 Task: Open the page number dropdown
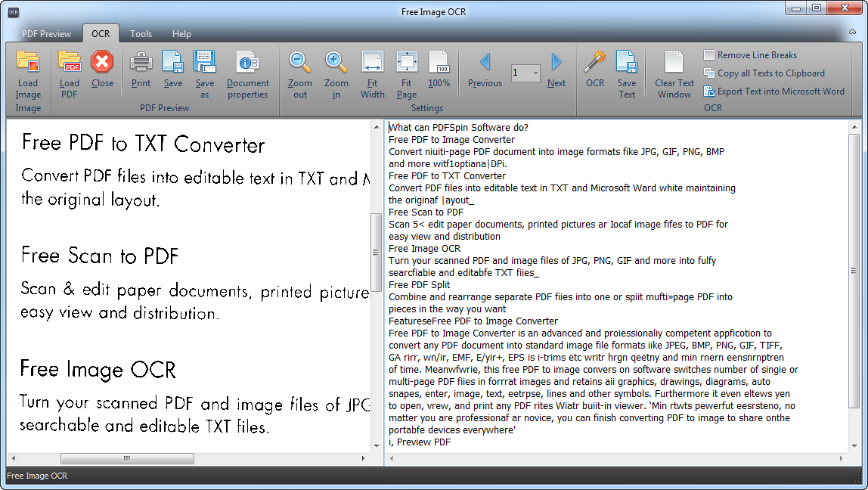pos(535,73)
